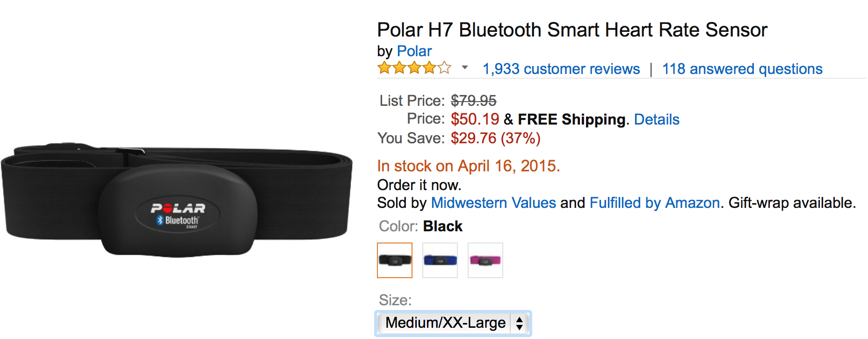Click the fifth empty rating star
The image size is (868, 339).
click(444, 68)
